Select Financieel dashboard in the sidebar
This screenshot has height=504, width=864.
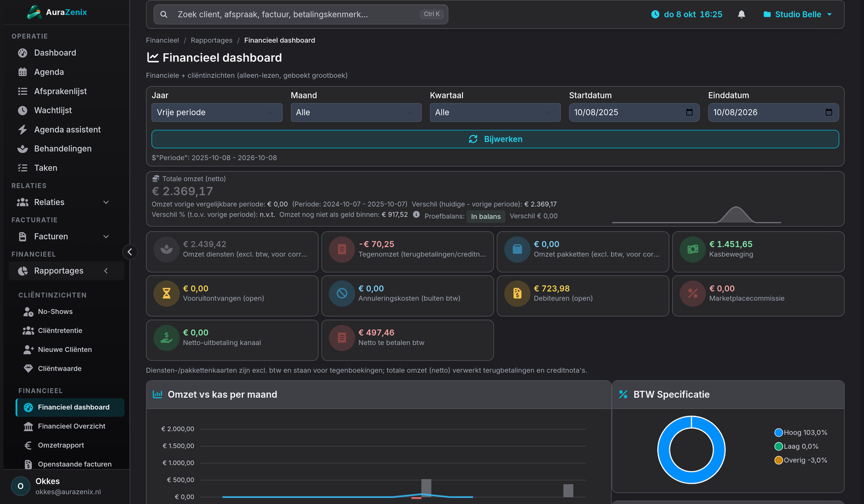coord(70,407)
